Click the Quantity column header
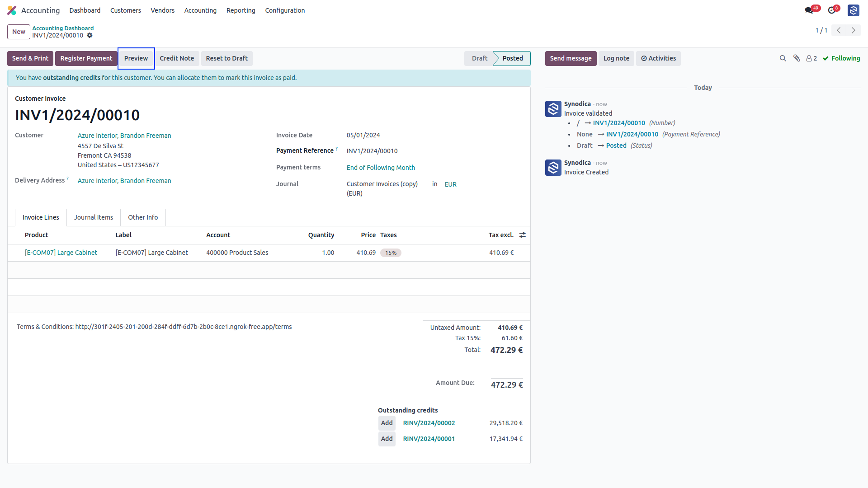The height and width of the screenshot is (488, 868). [321, 235]
